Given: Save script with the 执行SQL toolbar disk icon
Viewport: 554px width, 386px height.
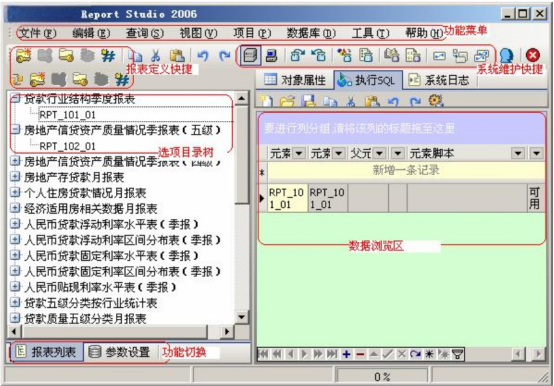Looking at the screenshot, I should (308, 101).
